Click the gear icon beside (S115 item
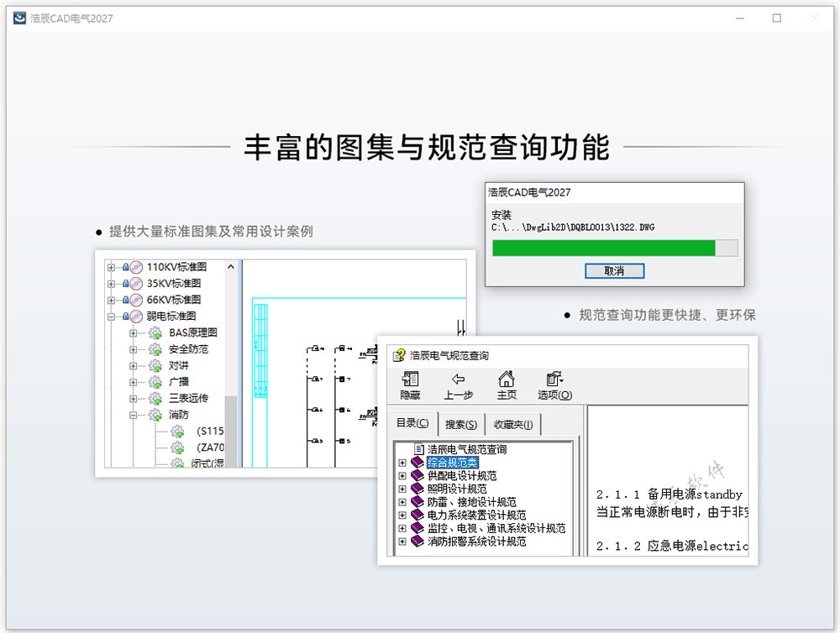 point(177,432)
